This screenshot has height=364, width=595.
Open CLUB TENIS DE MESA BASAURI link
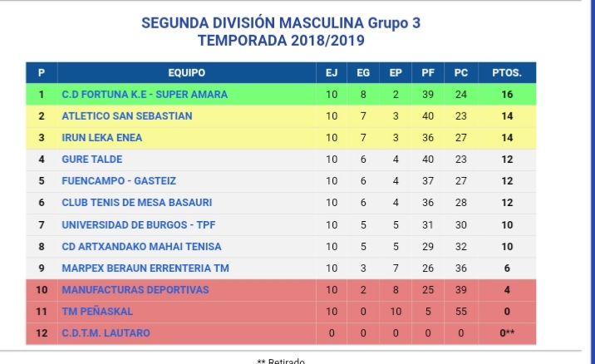click(136, 202)
